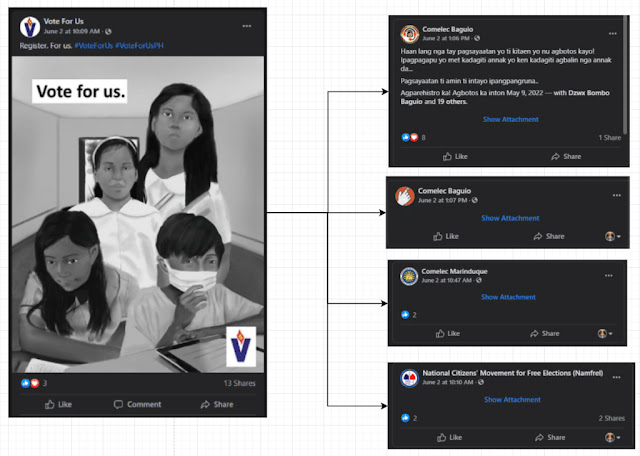Open profile switcher on Comelec Marinduque post
Screen dimensions: 640x456
(x=605, y=334)
